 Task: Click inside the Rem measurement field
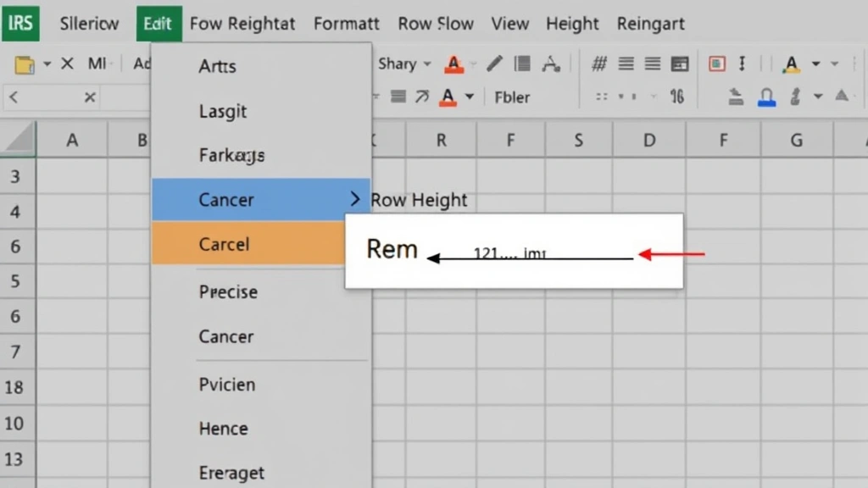pos(392,249)
